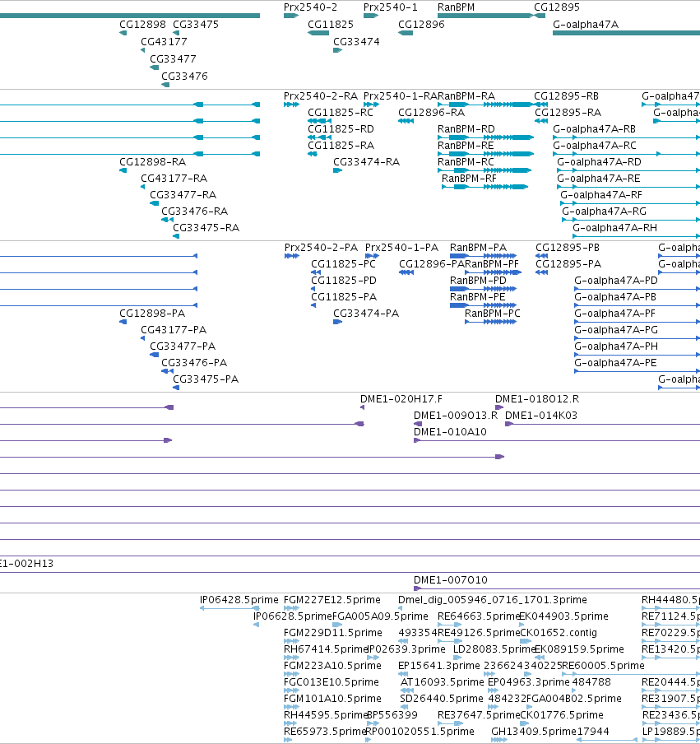The image size is (700, 744).
Task: Select the CG11825-RD transcript label
Action: [341, 129]
